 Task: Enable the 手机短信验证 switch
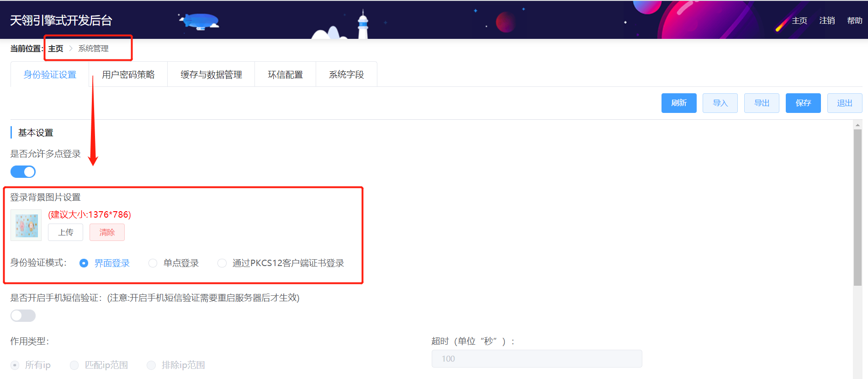[23, 315]
